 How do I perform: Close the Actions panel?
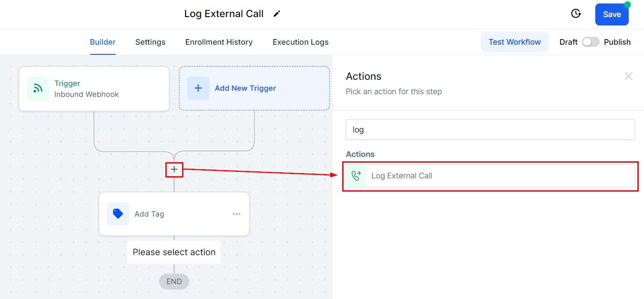pyautogui.click(x=628, y=76)
